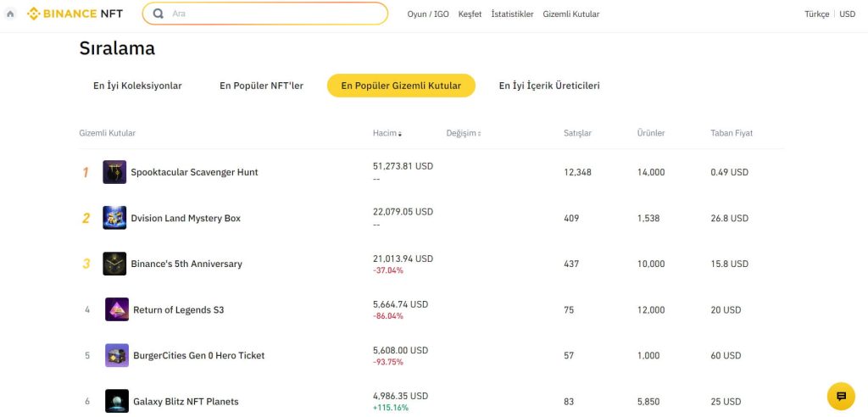Screen dimensions: 868x417
Task: Sort table by Değişim column
Action: [464, 133]
